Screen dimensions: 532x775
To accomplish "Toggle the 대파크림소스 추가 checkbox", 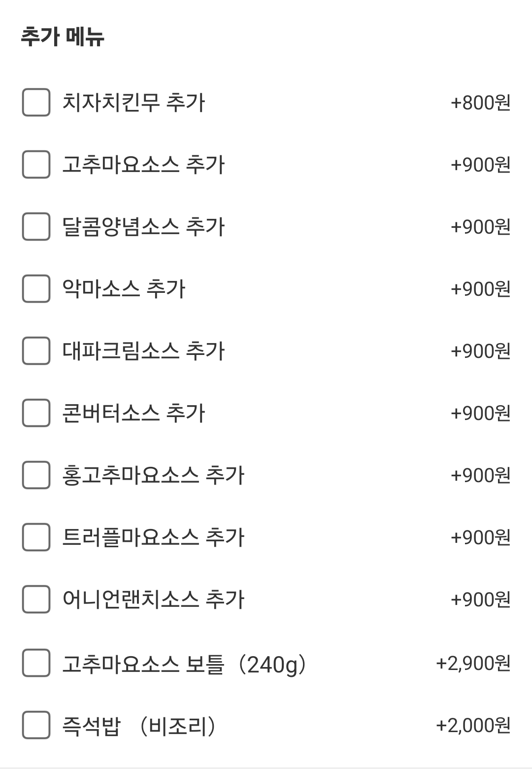I will pos(36,351).
